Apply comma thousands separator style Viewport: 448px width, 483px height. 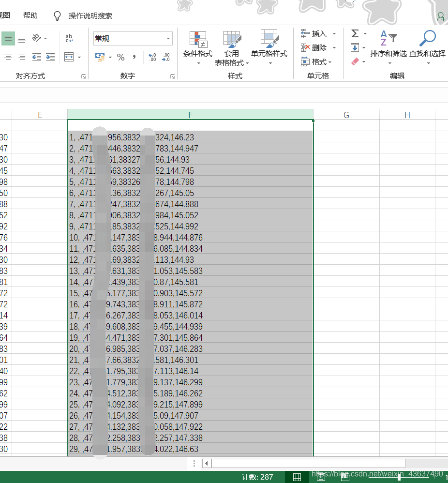coord(134,57)
